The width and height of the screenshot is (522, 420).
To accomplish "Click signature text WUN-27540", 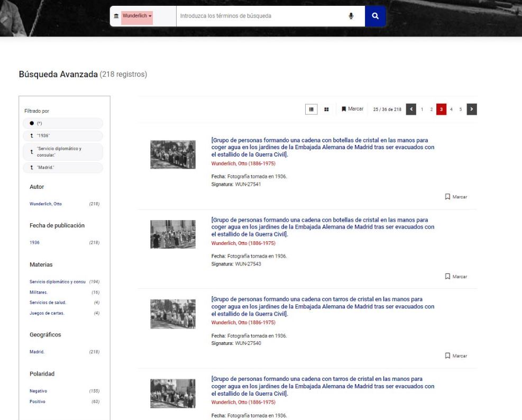I will 248,343.
